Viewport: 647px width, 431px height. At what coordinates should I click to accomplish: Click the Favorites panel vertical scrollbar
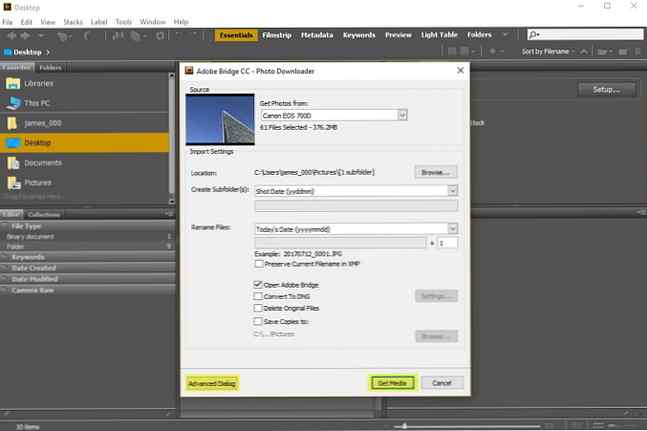[x=172, y=138]
